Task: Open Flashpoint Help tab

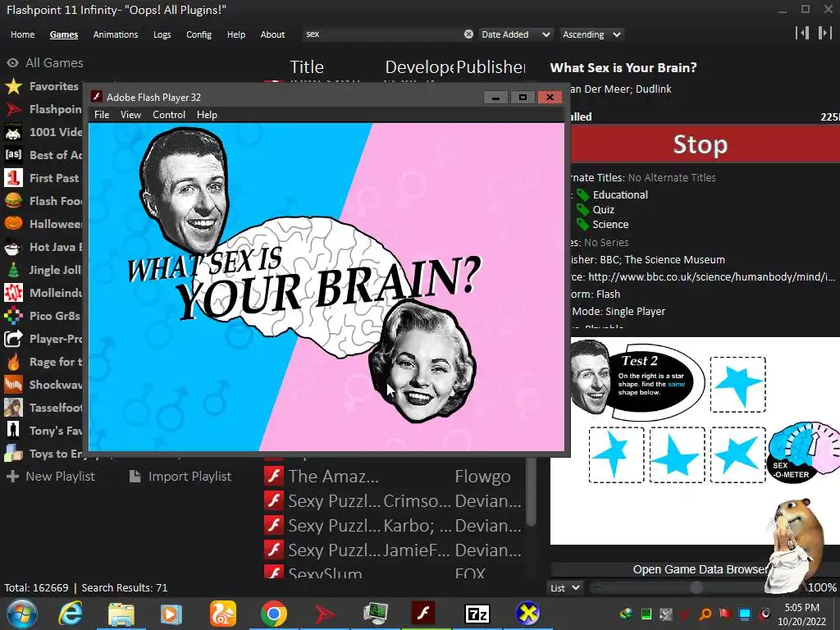Action: pos(235,34)
